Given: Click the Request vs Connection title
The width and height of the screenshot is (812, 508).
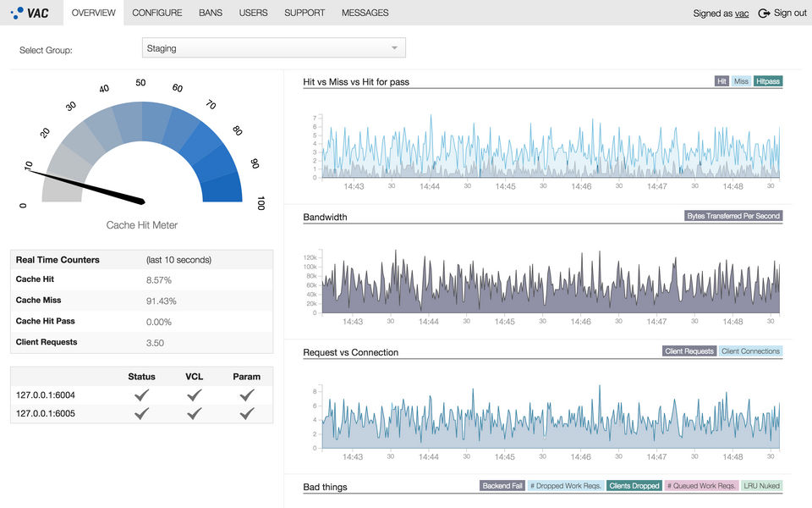Looking at the screenshot, I should [x=350, y=352].
